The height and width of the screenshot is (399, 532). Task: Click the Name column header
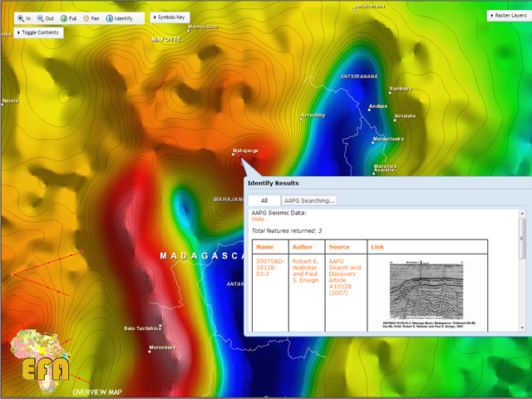click(x=264, y=247)
